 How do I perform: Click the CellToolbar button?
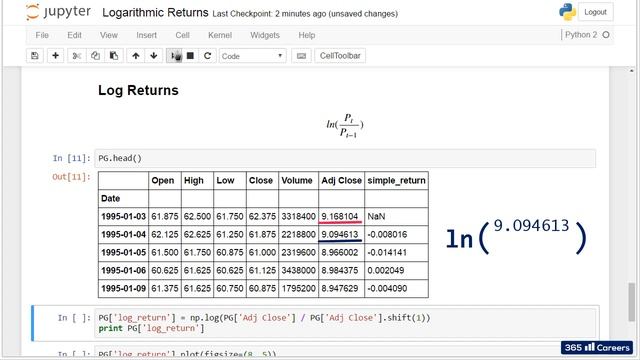tap(340, 56)
